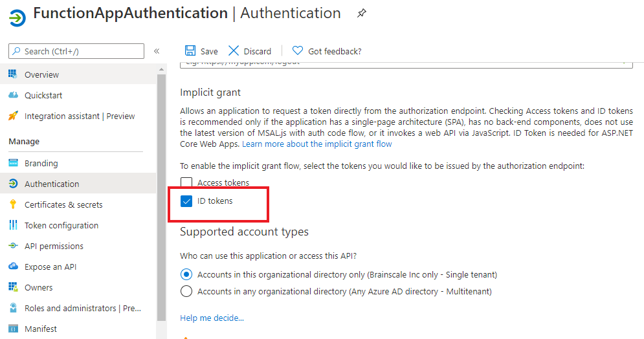
Task: Click the Got feedback heart icon
Action: (x=297, y=51)
